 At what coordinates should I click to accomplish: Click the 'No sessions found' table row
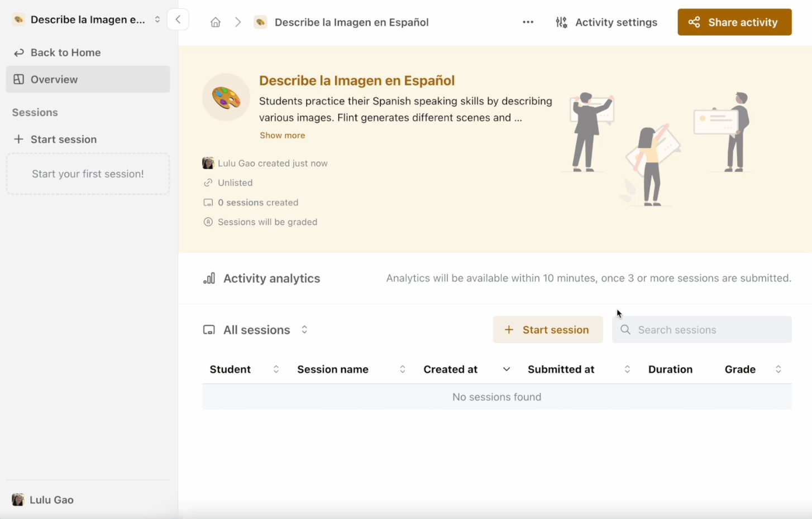click(x=497, y=397)
